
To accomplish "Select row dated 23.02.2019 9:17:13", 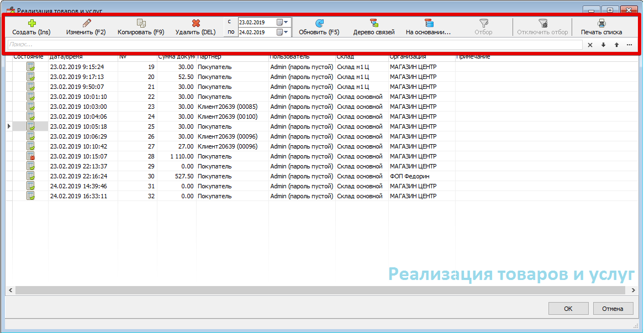I will click(322, 77).
